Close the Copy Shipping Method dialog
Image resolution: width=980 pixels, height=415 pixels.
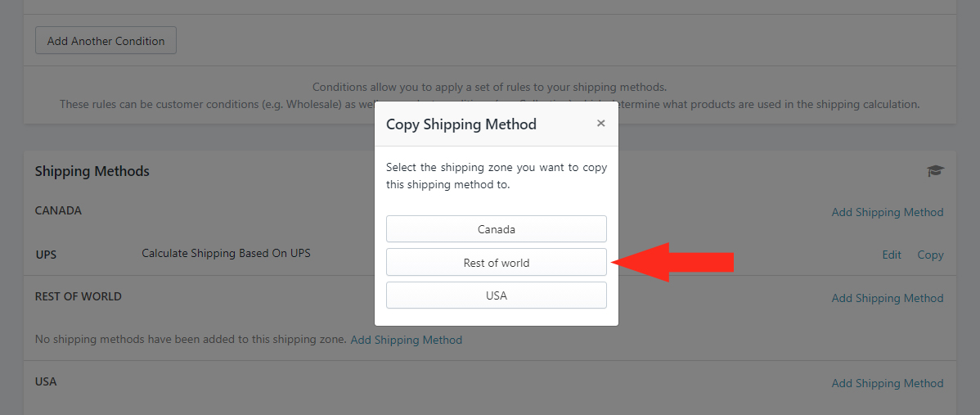tap(600, 124)
